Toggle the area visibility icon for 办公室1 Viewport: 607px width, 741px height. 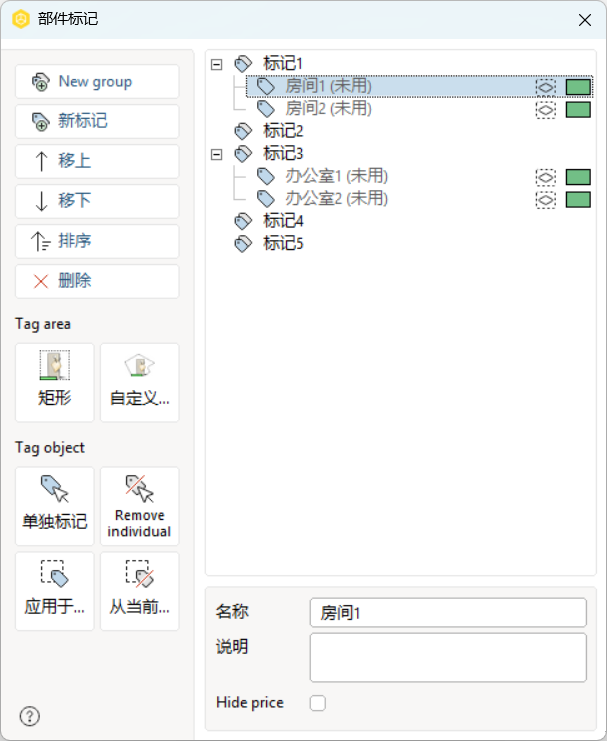(x=546, y=177)
